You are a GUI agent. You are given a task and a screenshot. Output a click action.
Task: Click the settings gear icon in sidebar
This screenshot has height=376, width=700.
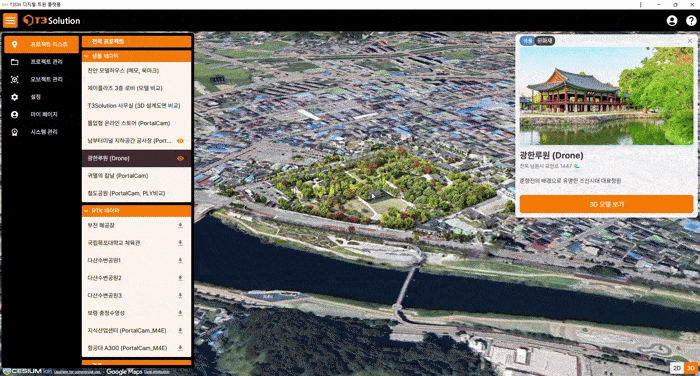pos(14,97)
